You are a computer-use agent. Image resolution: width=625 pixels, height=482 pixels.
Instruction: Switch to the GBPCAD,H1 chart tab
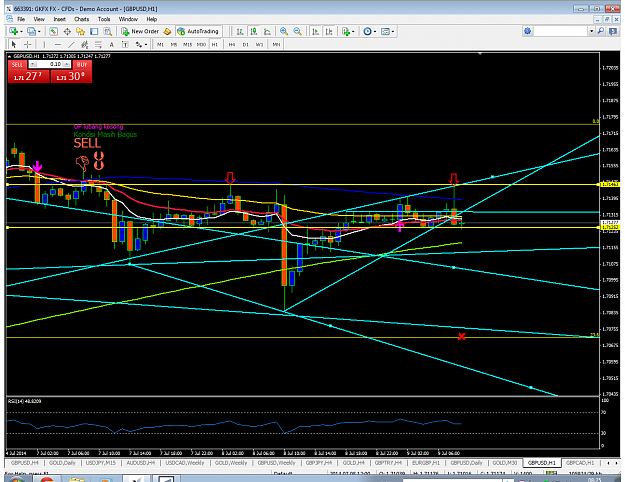[x=580, y=463]
